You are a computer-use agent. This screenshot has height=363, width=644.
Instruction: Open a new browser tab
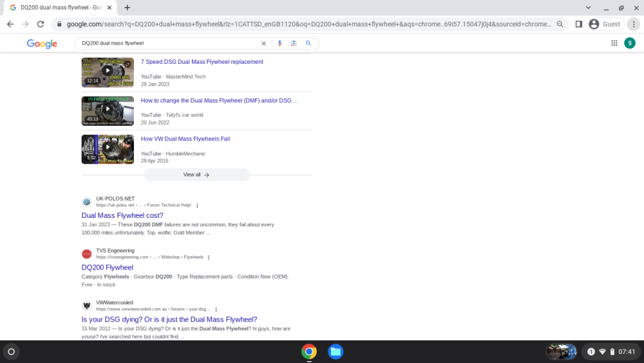click(x=128, y=7)
